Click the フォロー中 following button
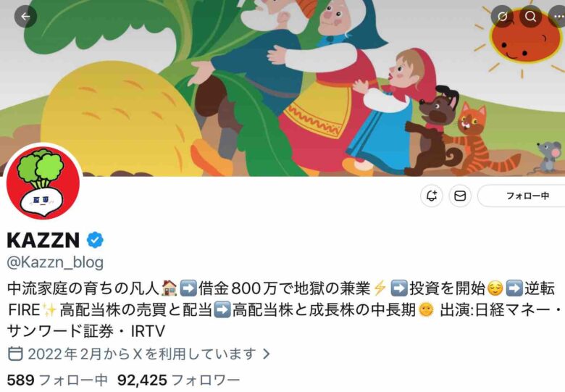The width and height of the screenshot is (565, 392). coord(522,196)
